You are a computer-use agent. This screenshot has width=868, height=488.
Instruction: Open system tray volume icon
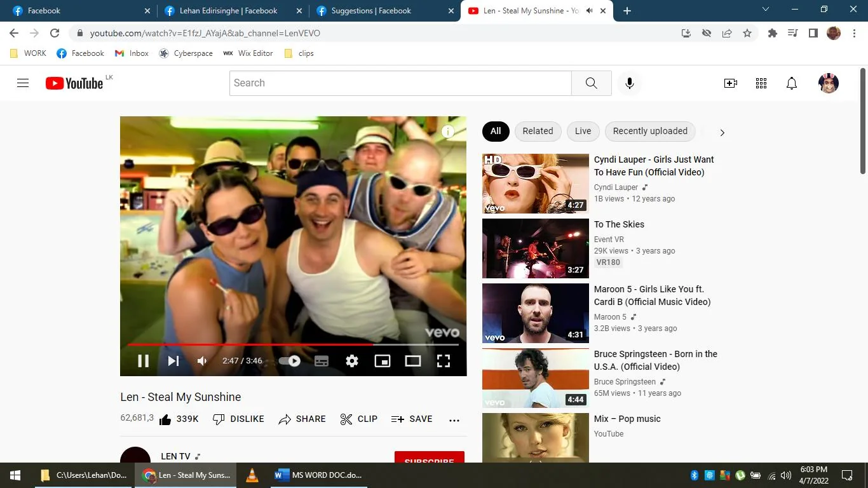coord(785,475)
